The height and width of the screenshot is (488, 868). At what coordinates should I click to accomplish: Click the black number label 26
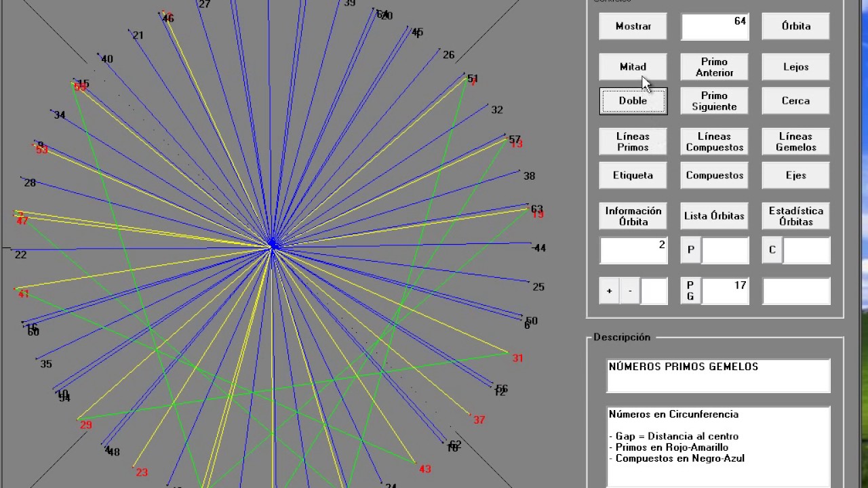point(448,55)
